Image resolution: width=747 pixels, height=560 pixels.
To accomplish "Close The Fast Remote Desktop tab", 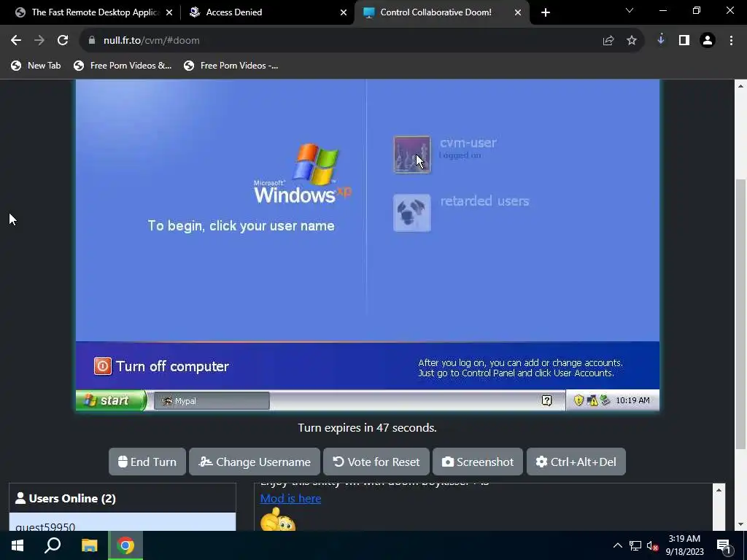I will click(169, 12).
